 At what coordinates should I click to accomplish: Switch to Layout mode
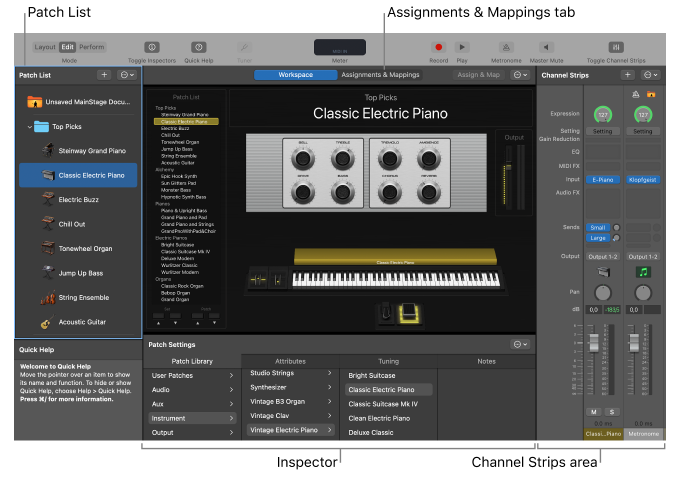coord(45,47)
